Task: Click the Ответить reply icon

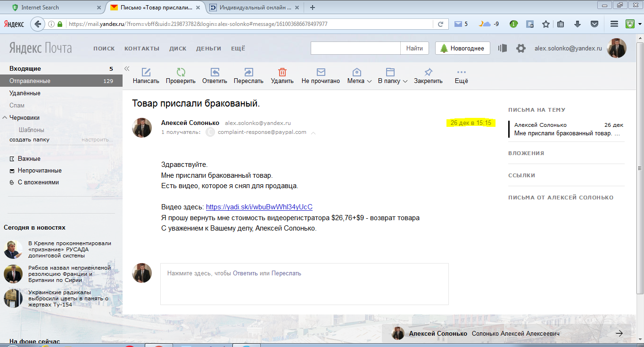Action: pos(215,72)
